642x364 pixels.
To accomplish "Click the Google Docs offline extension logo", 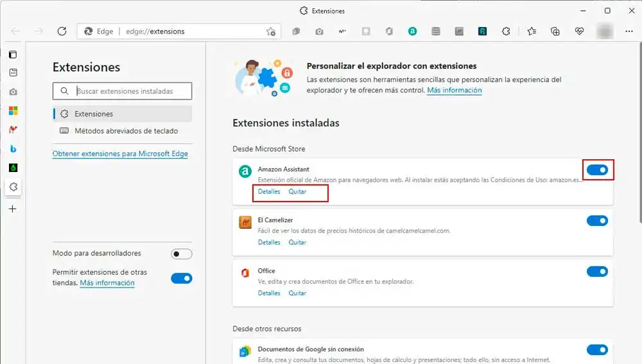I will tap(245, 351).
